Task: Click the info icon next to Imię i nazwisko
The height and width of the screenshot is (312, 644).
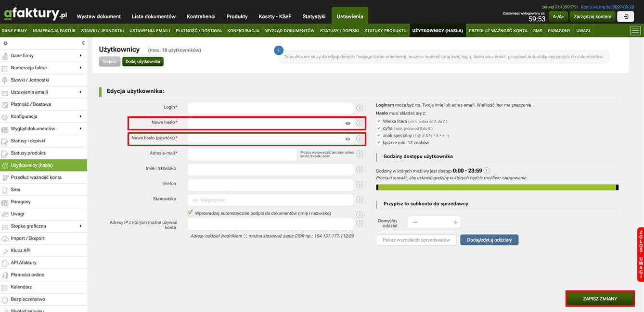Action: 360,169
